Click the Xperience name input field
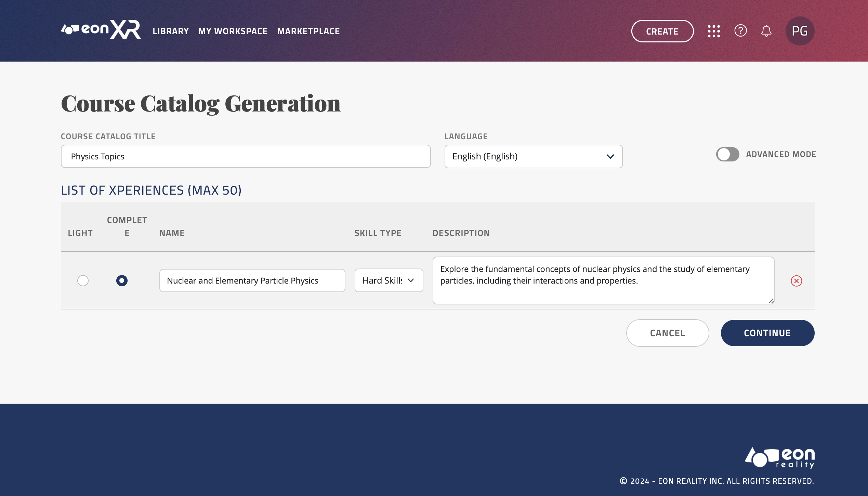The width and height of the screenshot is (868, 496). (252, 280)
